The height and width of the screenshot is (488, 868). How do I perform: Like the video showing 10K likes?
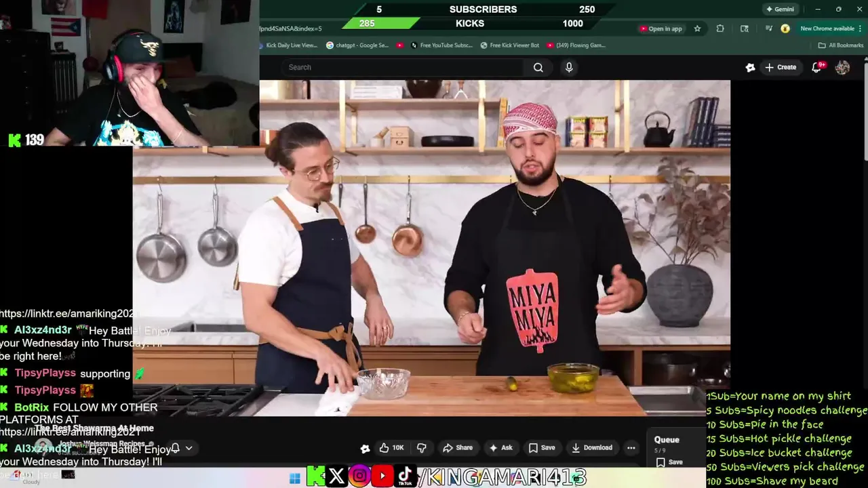[x=391, y=448]
